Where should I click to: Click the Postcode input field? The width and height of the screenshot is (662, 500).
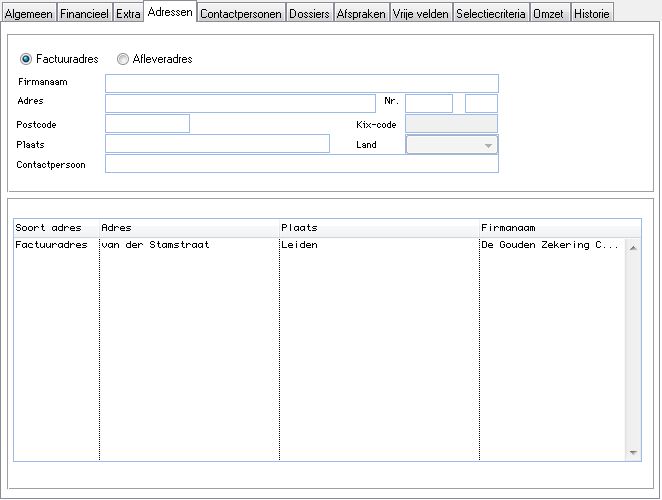point(147,123)
